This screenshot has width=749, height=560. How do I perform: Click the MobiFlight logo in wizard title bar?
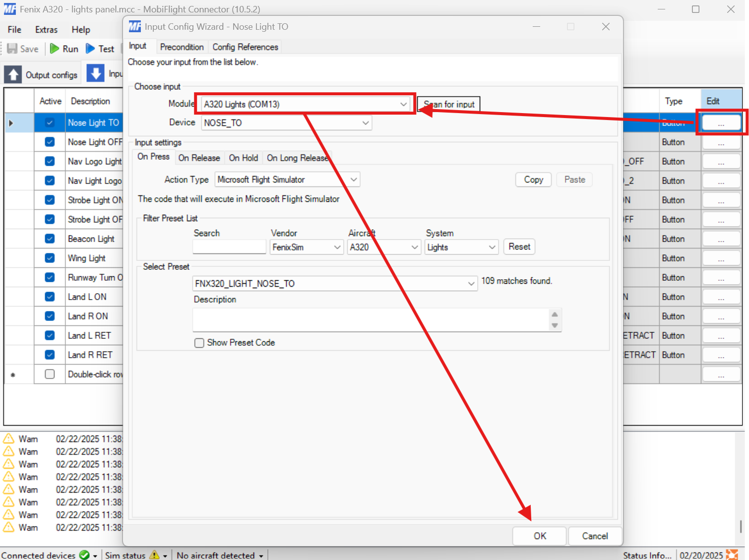pos(135,27)
